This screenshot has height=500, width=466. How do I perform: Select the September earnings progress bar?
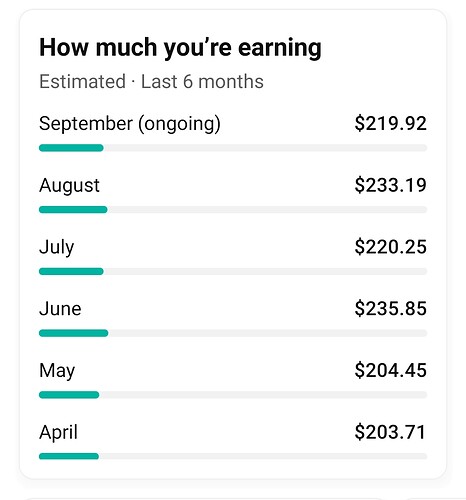233,148
